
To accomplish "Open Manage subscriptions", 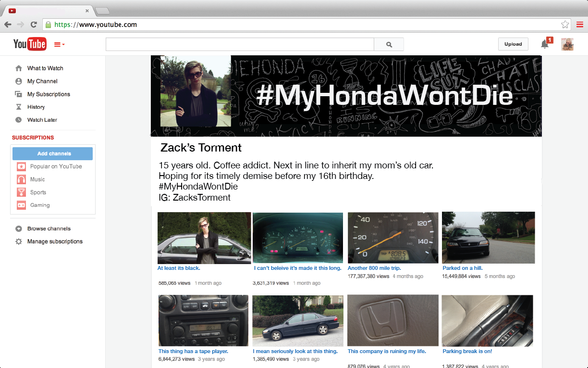I will [x=55, y=241].
